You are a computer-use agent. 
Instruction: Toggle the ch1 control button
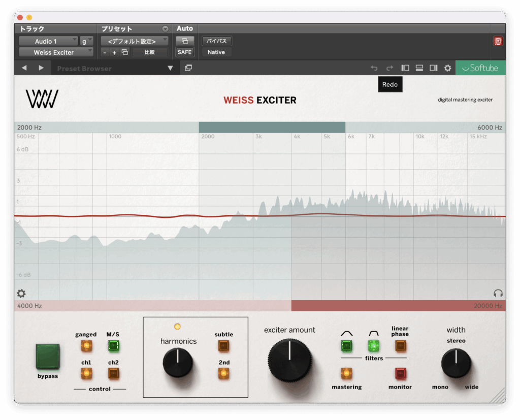coord(86,374)
